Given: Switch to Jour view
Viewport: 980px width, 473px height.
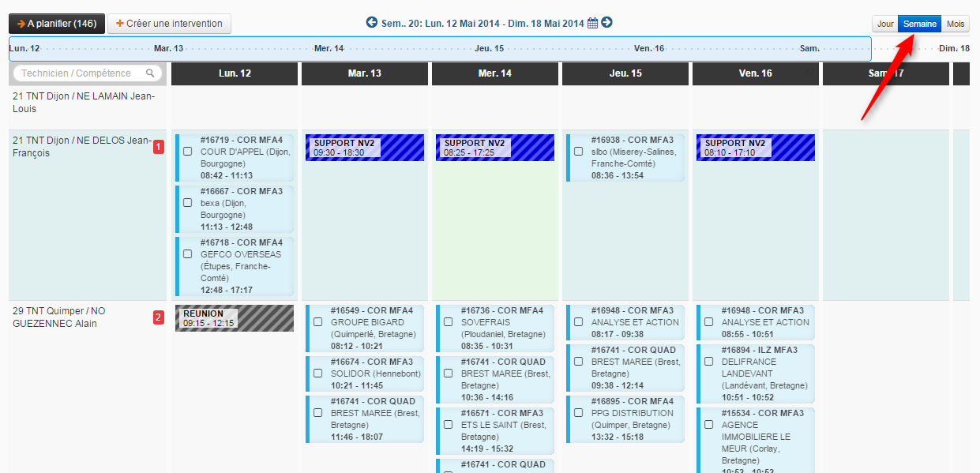Looking at the screenshot, I should point(885,24).
